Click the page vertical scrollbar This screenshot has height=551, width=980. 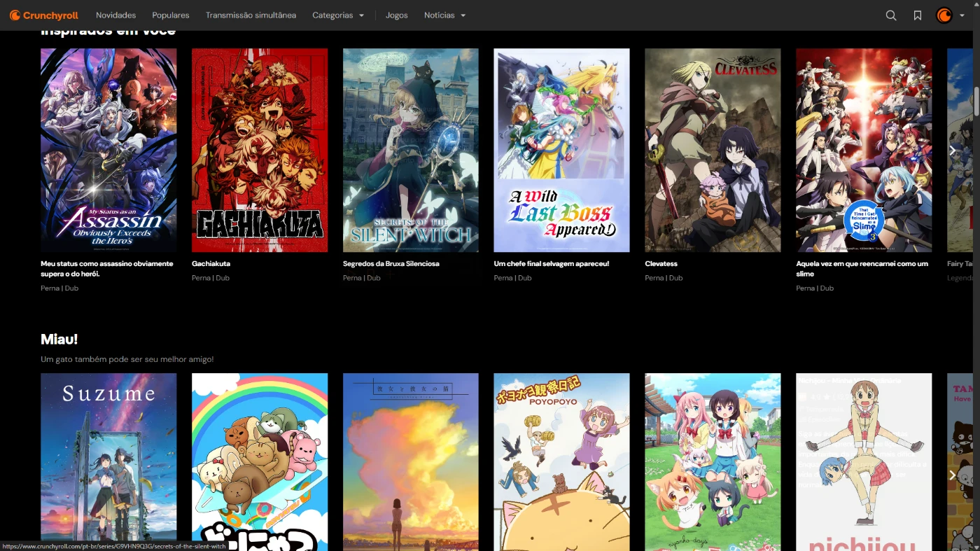point(976,102)
